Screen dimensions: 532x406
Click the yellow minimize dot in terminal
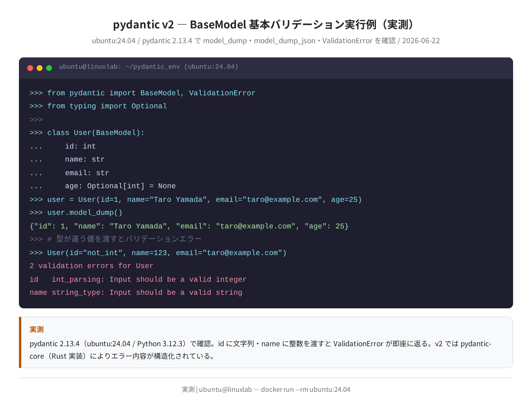tap(40, 68)
